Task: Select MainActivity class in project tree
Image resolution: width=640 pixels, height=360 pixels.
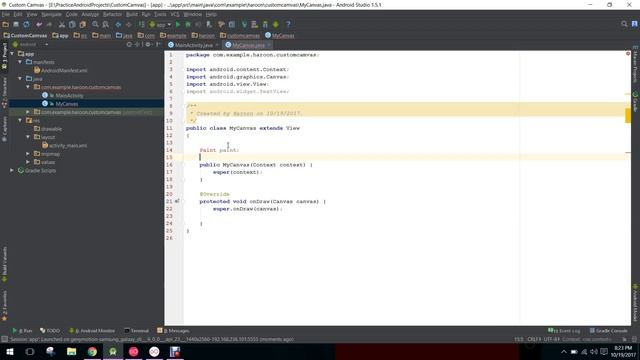Action: pos(63,96)
